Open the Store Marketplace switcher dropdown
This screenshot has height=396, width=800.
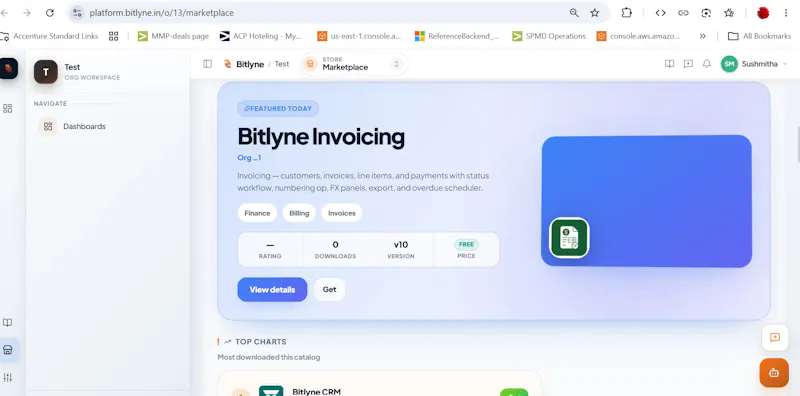point(353,64)
